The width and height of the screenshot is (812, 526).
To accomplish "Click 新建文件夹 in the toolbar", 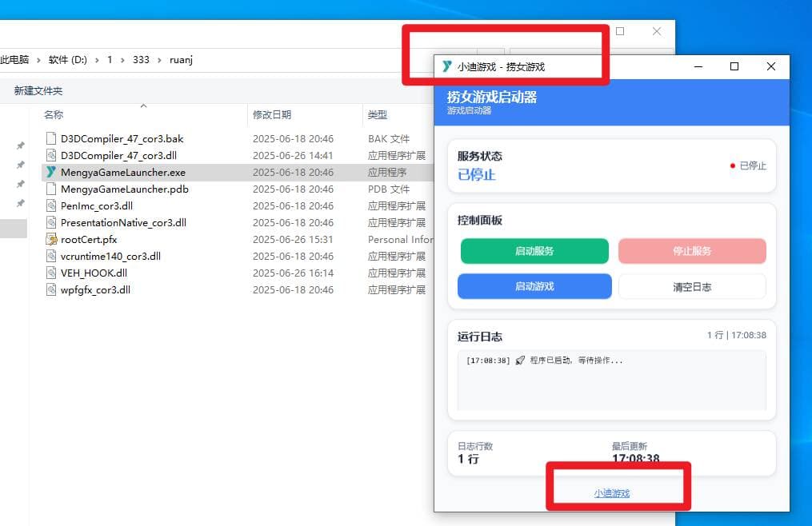I will click(38, 91).
